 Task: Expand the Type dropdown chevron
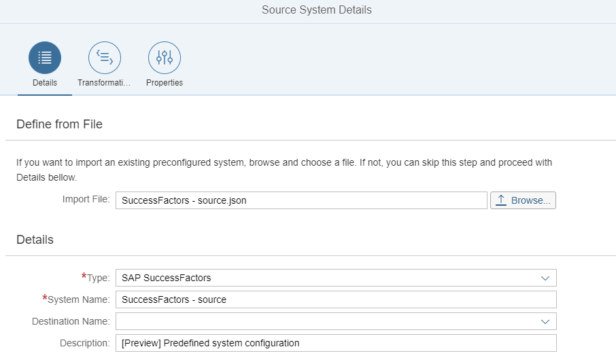pos(545,278)
